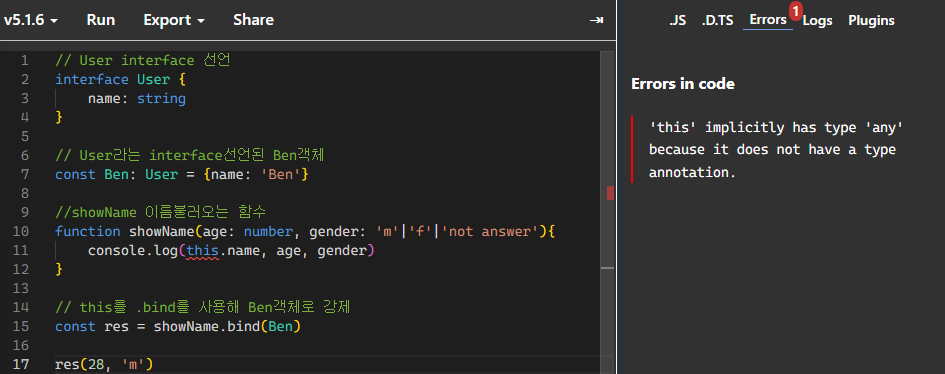Click the 'this' implicitly has type any error message
945x374 pixels.
click(x=777, y=150)
